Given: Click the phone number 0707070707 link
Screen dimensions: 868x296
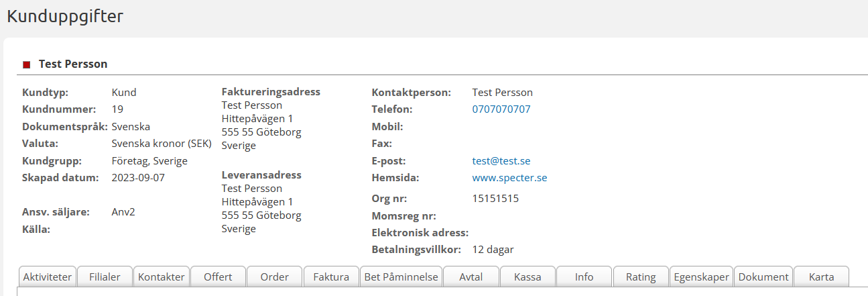Looking at the screenshot, I should (x=501, y=109).
